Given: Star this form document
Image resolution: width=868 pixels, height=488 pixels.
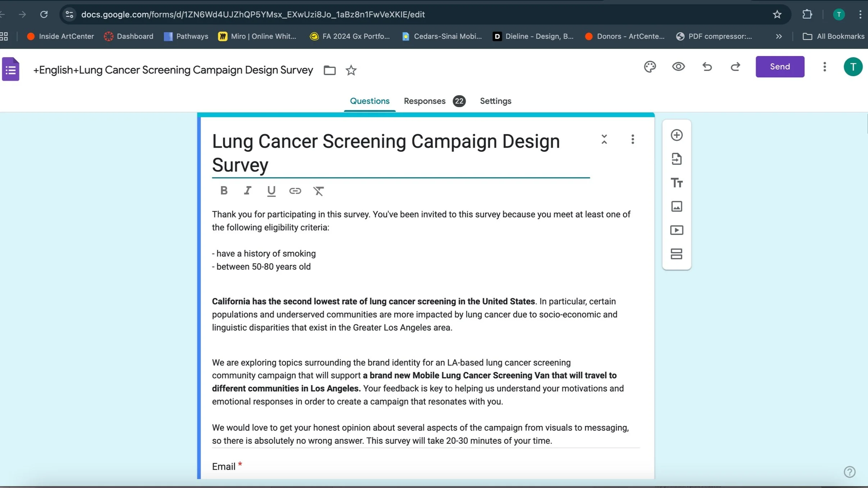Looking at the screenshot, I should 351,70.
